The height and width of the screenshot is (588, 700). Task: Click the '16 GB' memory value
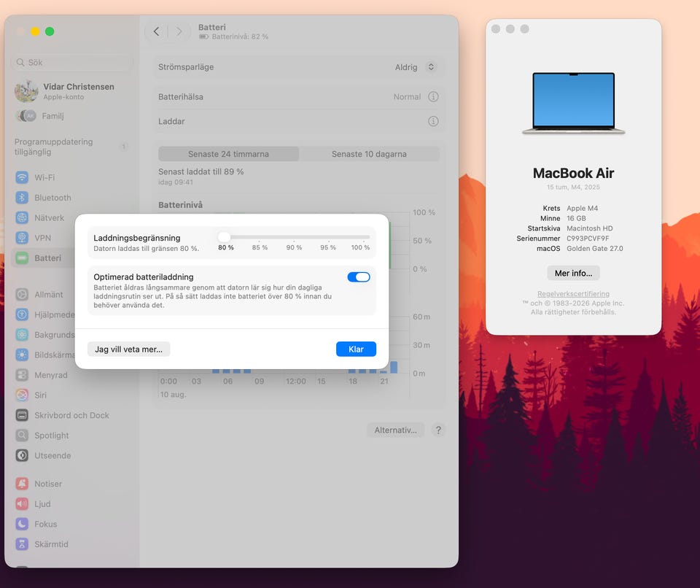[576, 218]
